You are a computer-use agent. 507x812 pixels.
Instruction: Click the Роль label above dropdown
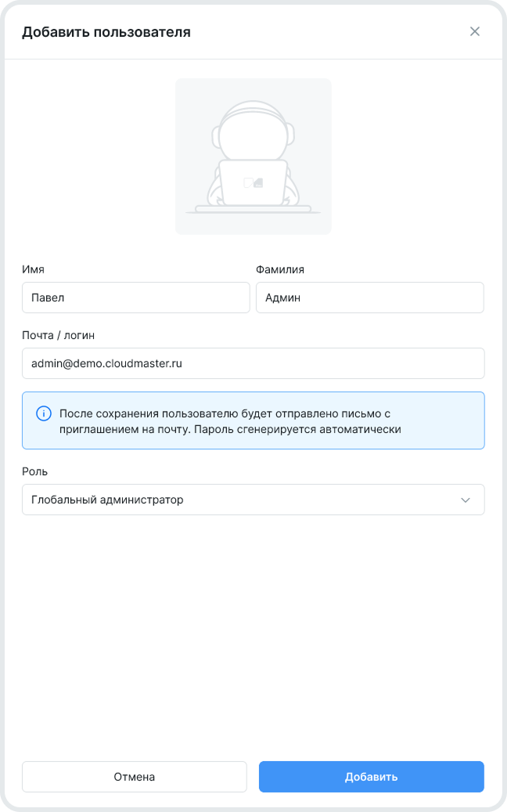pos(35,471)
